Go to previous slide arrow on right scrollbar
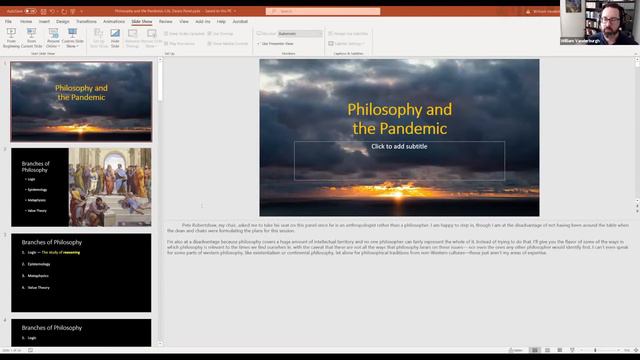Image resolution: width=640 pixels, height=360 pixels. (x=637, y=207)
